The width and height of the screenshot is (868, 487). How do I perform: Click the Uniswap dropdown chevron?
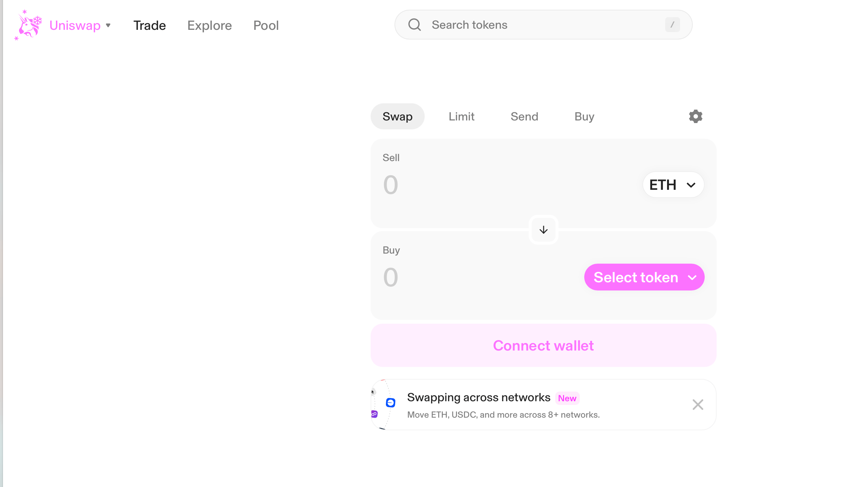tap(109, 25)
